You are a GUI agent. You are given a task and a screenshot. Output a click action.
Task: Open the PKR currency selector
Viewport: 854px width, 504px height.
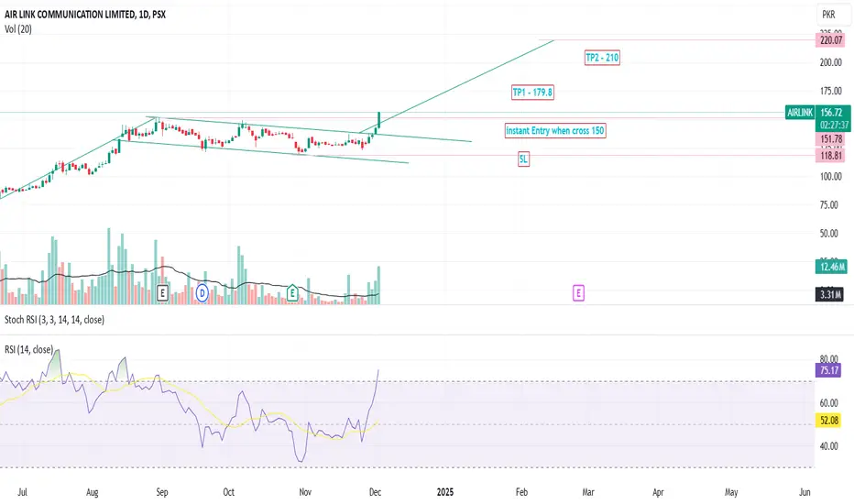coord(828,15)
